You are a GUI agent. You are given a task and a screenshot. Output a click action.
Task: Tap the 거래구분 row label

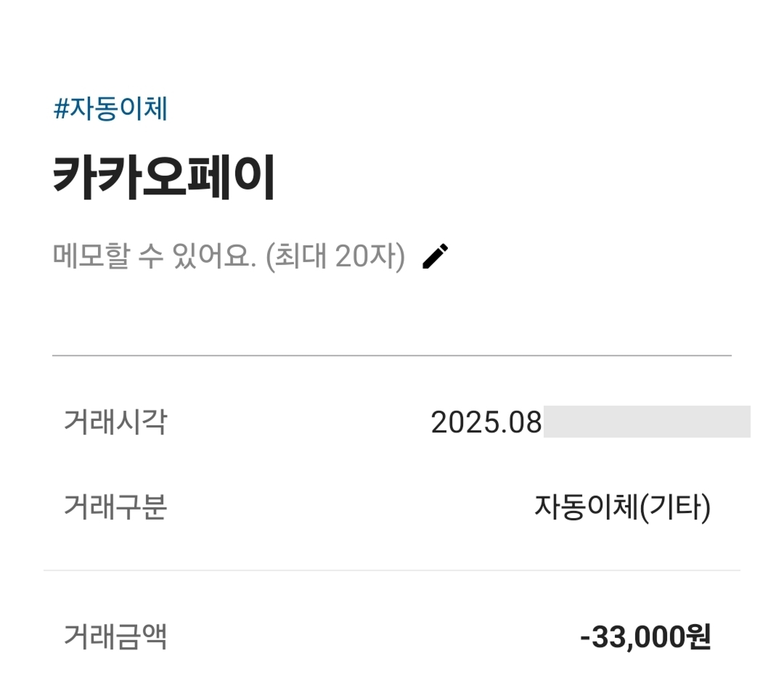coord(115,507)
